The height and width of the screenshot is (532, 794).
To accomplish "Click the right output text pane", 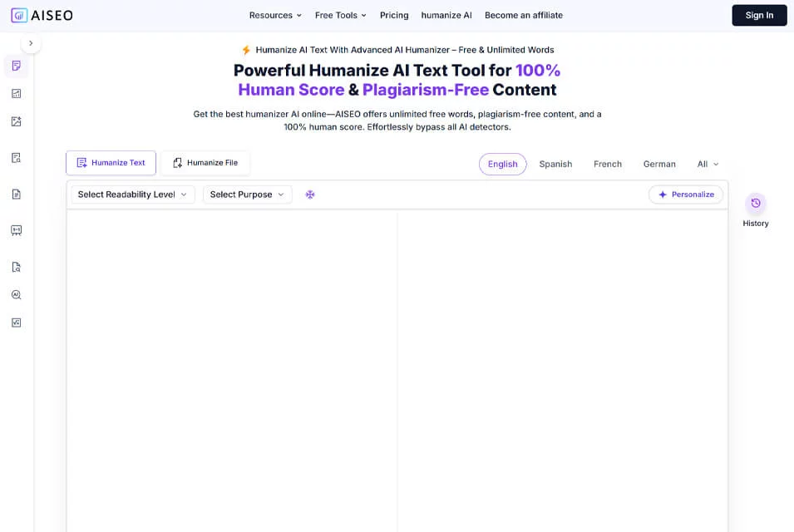I will 563,371.
